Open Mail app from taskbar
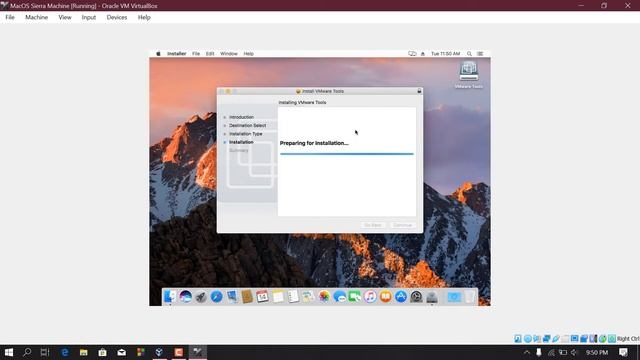The width and height of the screenshot is (640, 360). click(x=122, y=352)
